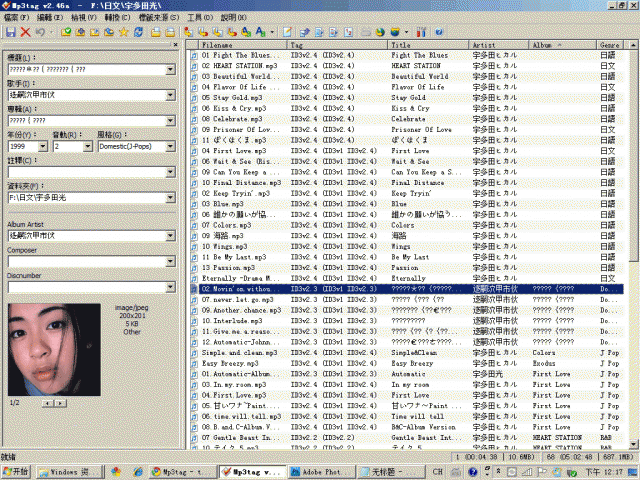The image size is (640, 480).
Task: Sort by the Genre column header
Action: point(611,45)
